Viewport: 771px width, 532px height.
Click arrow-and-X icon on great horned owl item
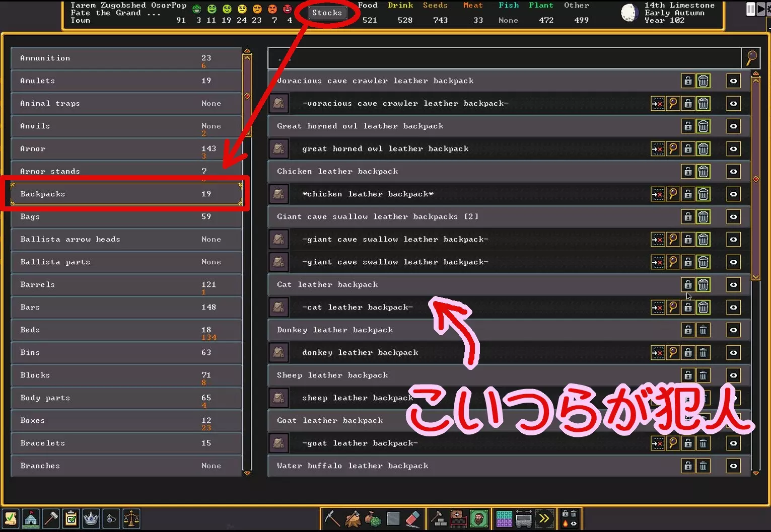click(x=658, y=149)
